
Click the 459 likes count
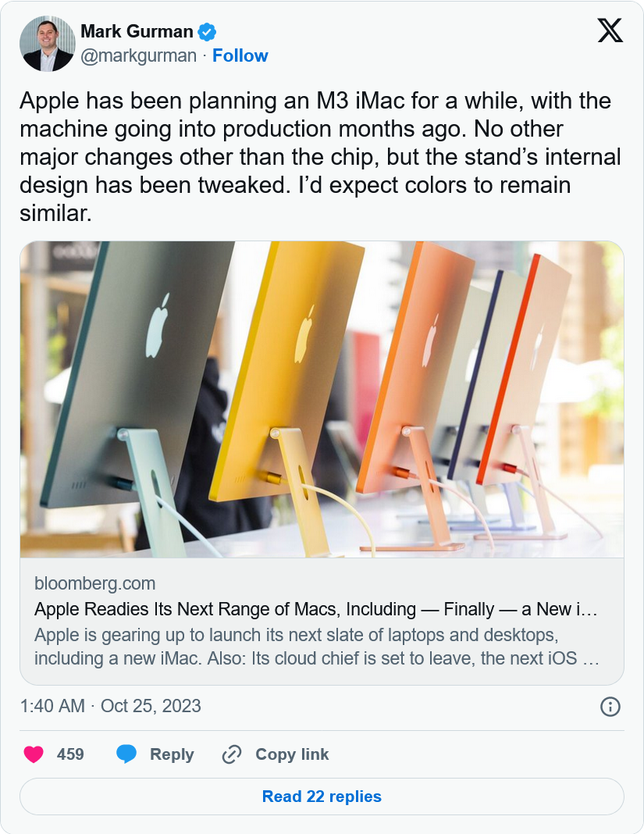[70, 754]
